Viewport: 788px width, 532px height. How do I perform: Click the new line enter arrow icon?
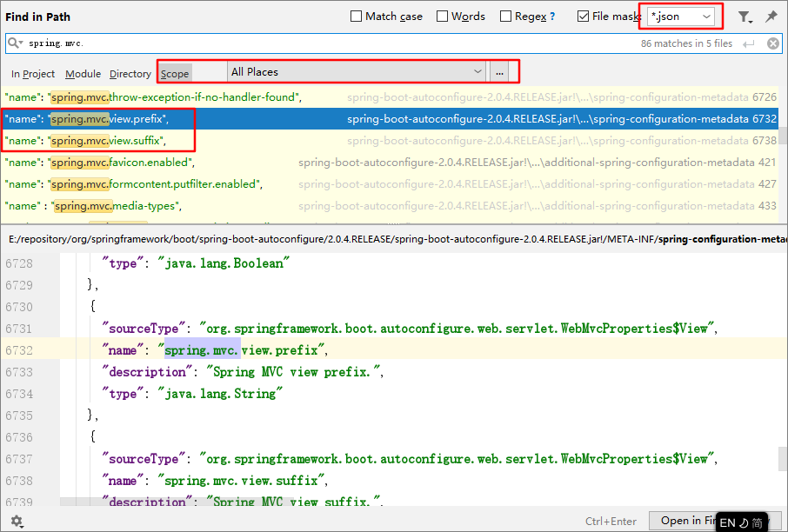(749, 43)
